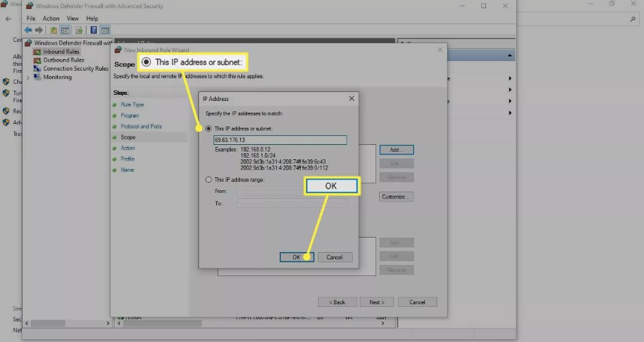644x342 pixels.
Task: Select Inbound Rules in the console tree
Action: (x=61, y=52)
